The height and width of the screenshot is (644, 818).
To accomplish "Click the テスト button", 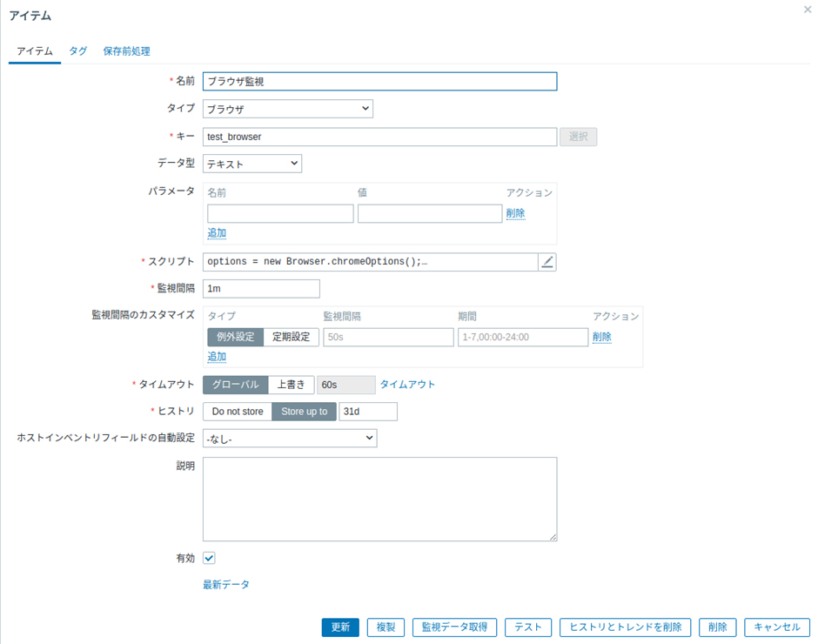I will tap(528, 627).
